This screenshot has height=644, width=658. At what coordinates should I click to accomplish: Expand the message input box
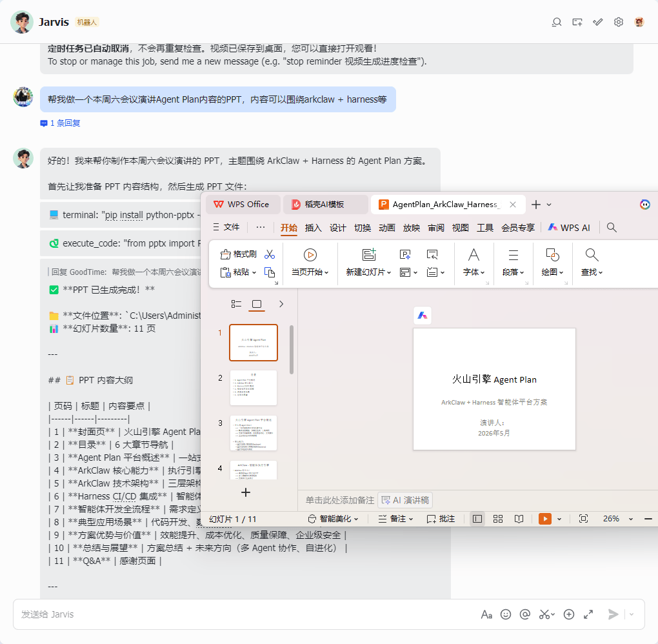pyautogui.click(x=588, y=614)
